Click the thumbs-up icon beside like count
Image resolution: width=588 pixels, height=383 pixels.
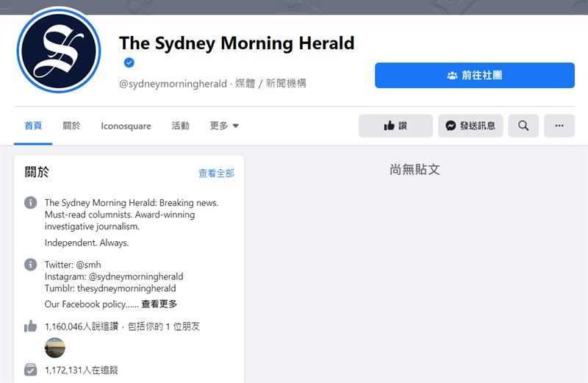(30, 326)
